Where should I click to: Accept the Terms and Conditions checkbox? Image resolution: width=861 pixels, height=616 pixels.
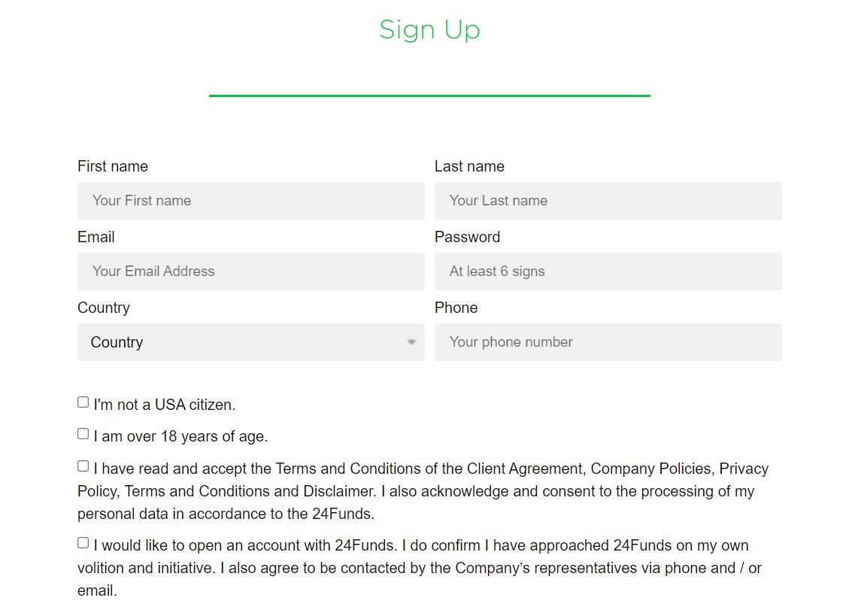pos(83,466)
